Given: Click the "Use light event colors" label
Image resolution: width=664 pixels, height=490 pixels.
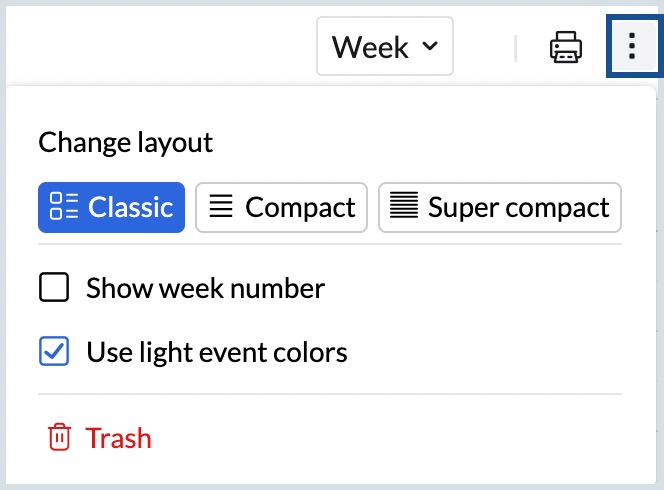Looking at the screenshot, I should tap(217, 352).
